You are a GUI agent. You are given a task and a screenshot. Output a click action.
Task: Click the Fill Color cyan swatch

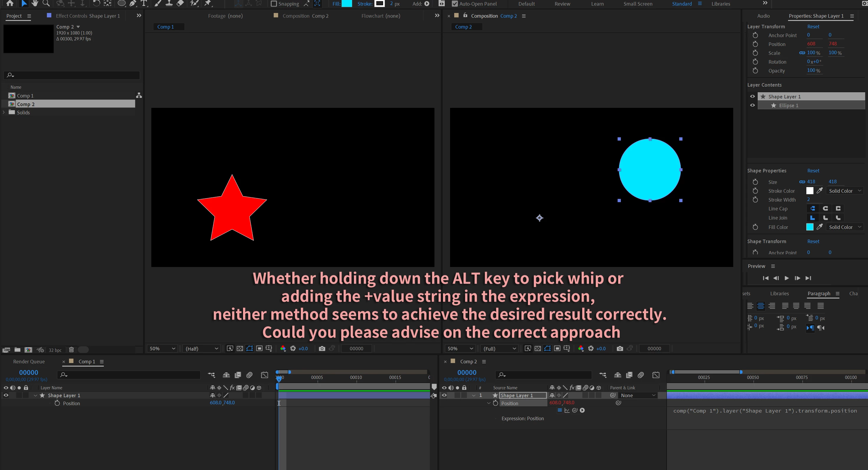(809, 227)
